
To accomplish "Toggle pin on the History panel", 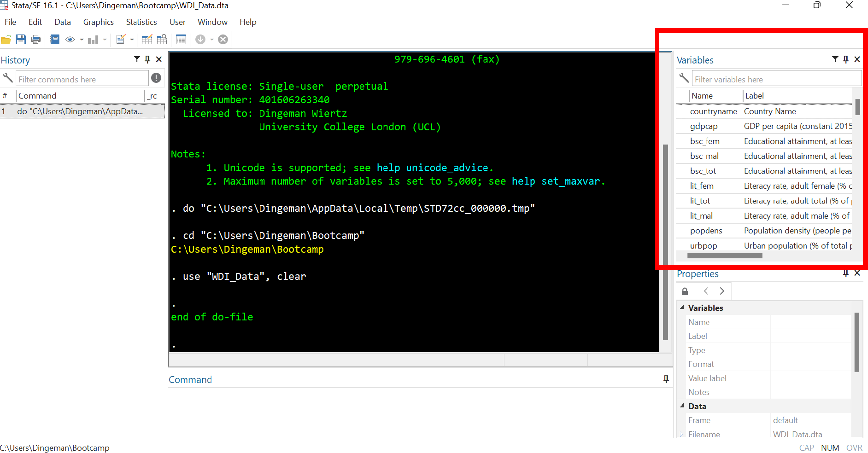I will point(147,59).
